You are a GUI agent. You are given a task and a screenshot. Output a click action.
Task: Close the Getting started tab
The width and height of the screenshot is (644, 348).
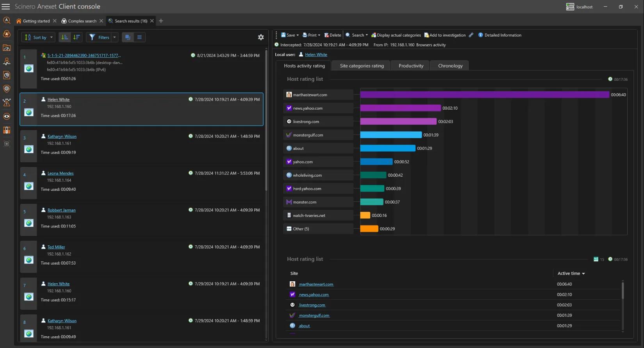[x=55, y=21]
